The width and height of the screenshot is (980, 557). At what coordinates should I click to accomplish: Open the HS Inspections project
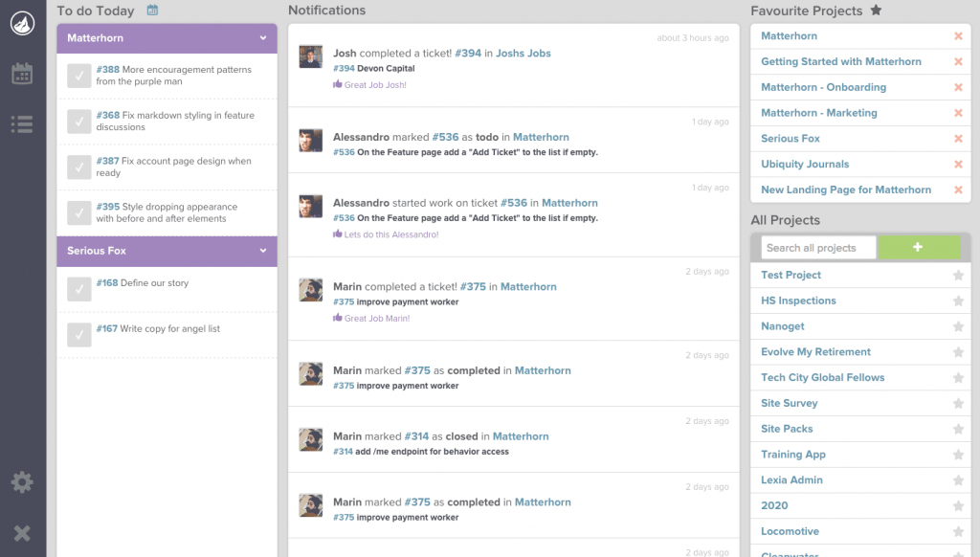798,301
